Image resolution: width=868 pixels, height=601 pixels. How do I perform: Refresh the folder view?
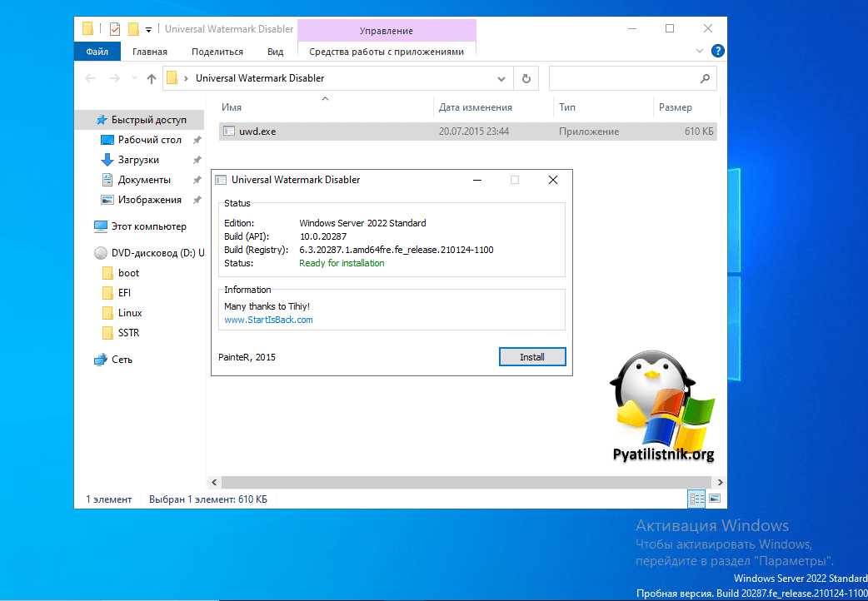526,78
